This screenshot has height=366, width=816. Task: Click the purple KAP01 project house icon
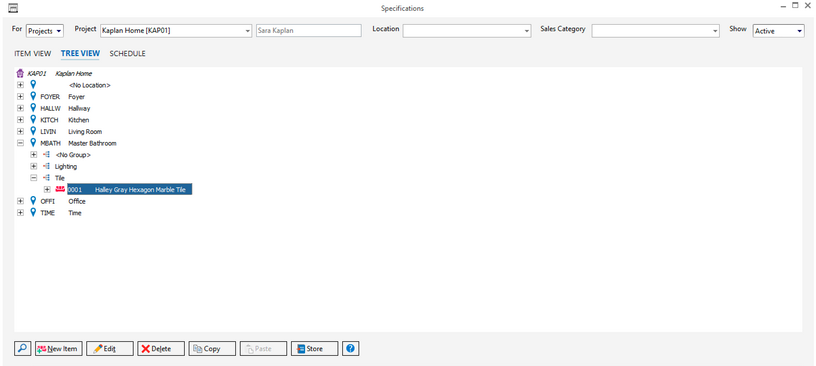click(20, 73)
